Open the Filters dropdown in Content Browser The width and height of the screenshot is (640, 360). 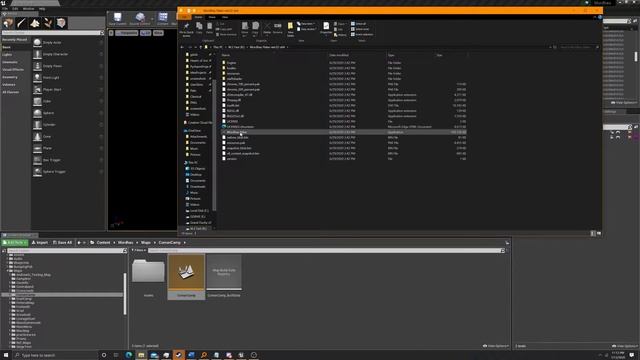(x=139, y=250)
